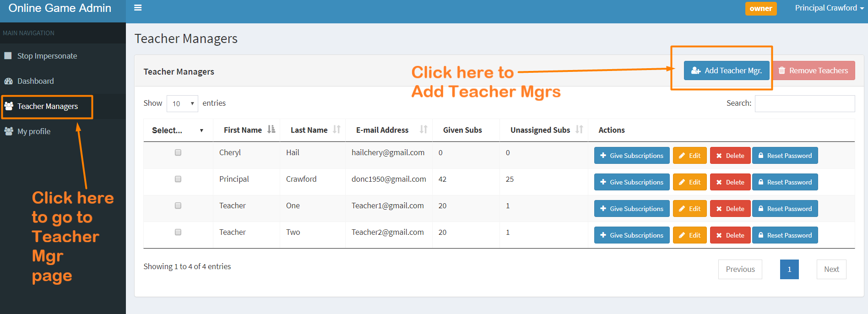Click the Add Teacher Mgr. button
Viewport: 868px width, 314px height.
pos(726,70)
